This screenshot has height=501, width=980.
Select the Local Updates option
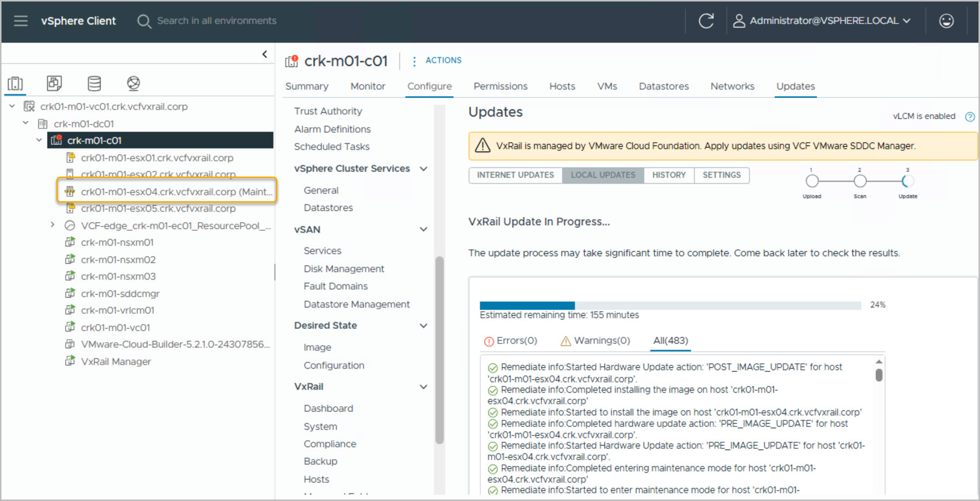point(603,175)
